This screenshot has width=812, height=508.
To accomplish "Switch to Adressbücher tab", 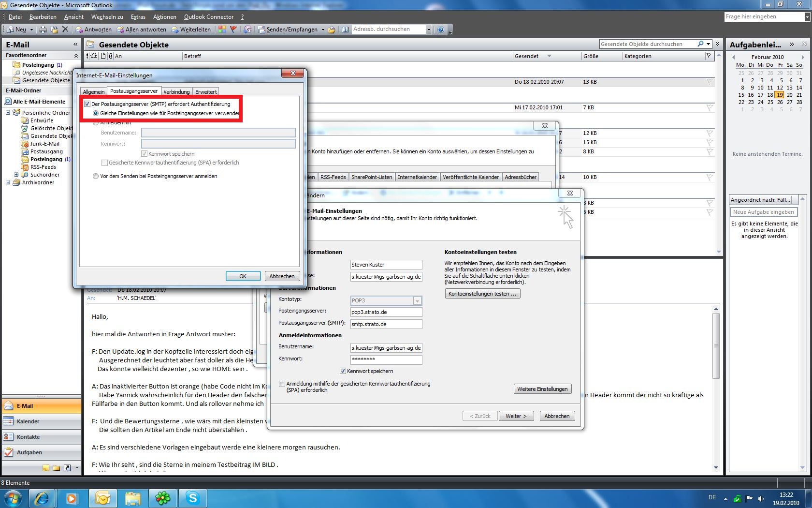I will coord(521,177).
